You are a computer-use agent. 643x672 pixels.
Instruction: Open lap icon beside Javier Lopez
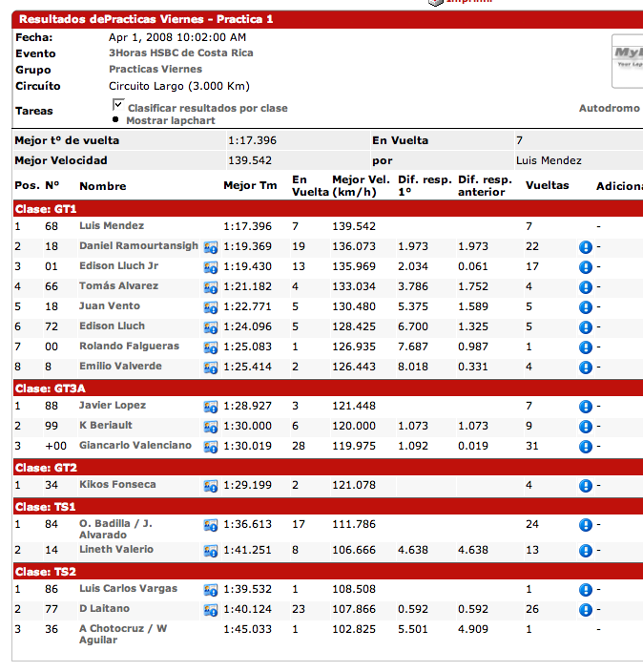pyautogui.click(x=211, y=407)
